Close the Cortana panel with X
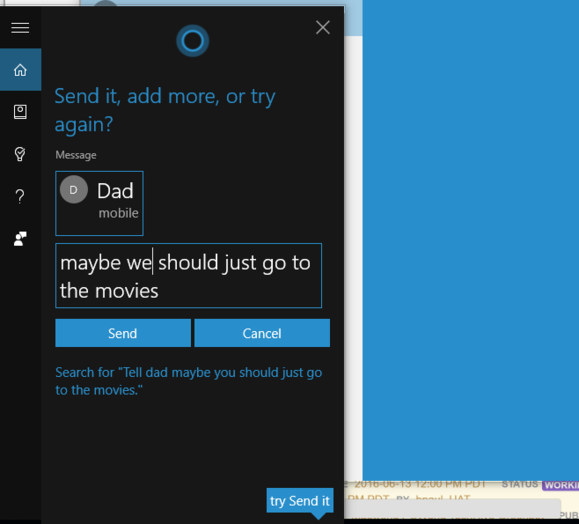 [x=323, y=27]
